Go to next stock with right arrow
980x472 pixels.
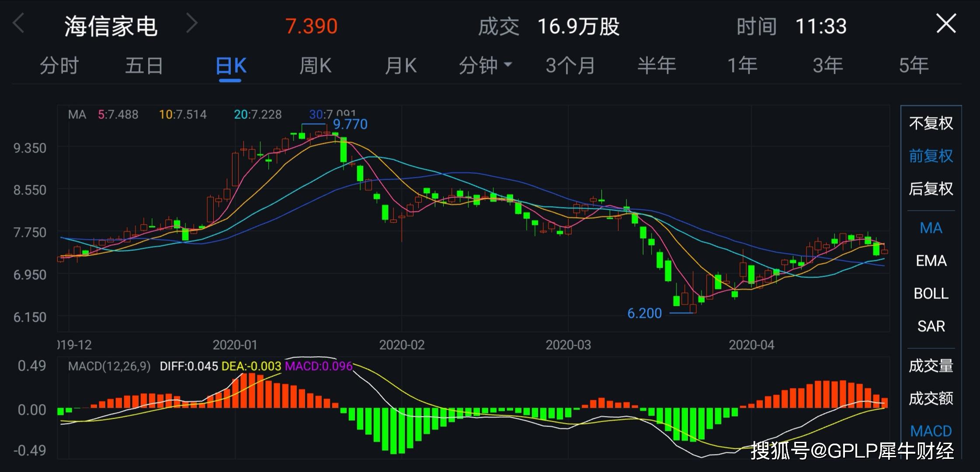click(192, 24)
